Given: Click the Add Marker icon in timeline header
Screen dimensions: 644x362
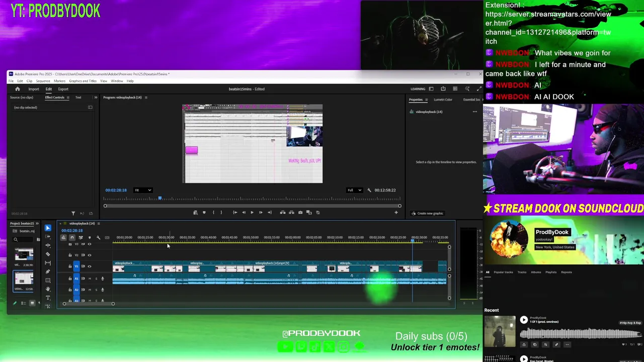Looking at the screenshot, I should 90,237.
